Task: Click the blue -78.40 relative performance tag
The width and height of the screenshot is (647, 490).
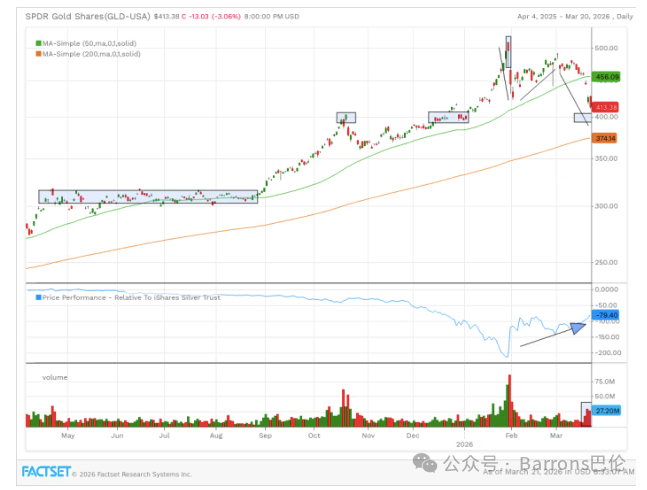Action: point(605,315)
